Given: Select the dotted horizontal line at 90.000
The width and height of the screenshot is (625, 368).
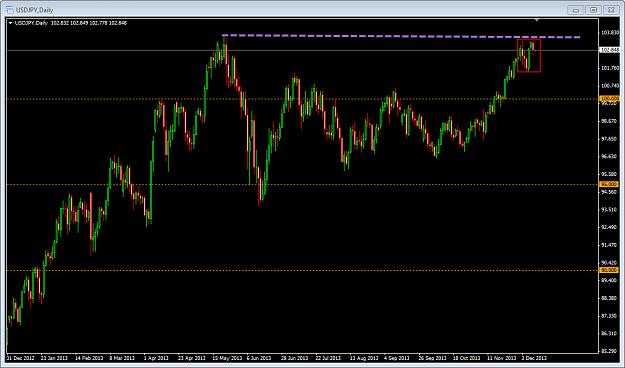Looking at the screenshot, I should 303,270.
